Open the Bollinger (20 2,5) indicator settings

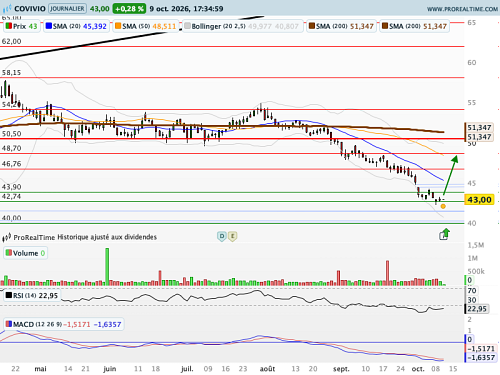(x=242, y=26)
